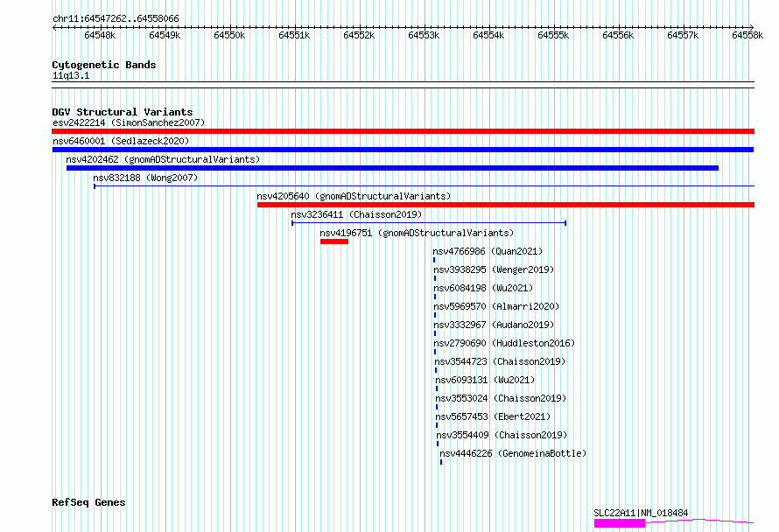Click the 64550k ruler position

tap(229, 35)
